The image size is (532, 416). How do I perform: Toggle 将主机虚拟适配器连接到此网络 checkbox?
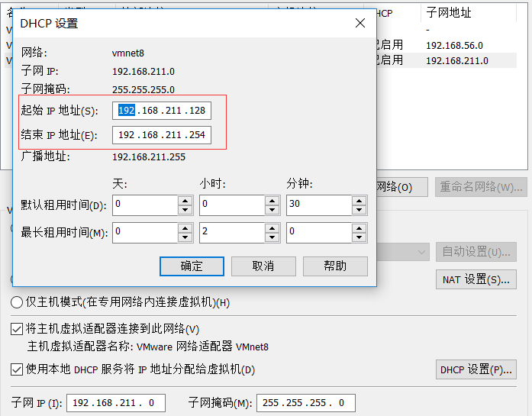click(17, 329)
